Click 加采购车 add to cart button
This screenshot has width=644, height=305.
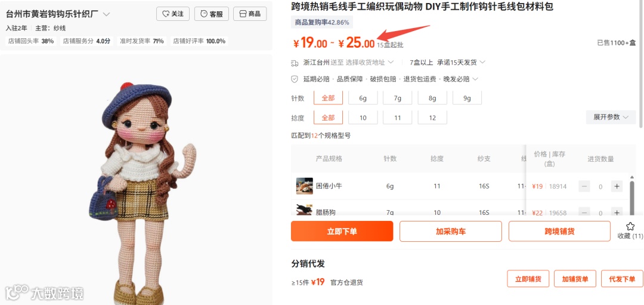tap(451, 232)
